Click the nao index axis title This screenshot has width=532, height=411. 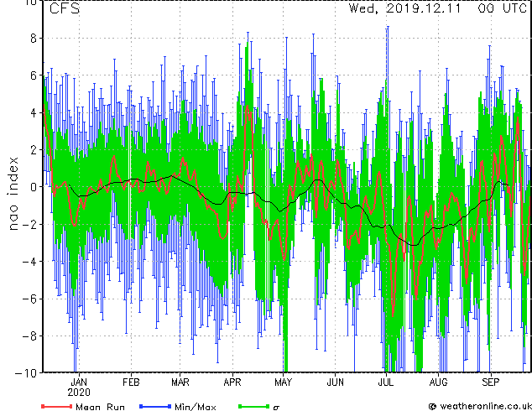pos(13,194)
